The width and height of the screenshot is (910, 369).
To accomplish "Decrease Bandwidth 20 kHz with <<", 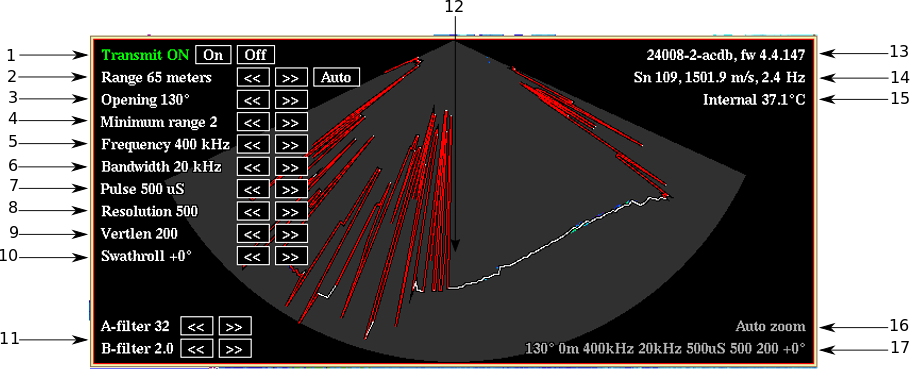I will 253,167.
